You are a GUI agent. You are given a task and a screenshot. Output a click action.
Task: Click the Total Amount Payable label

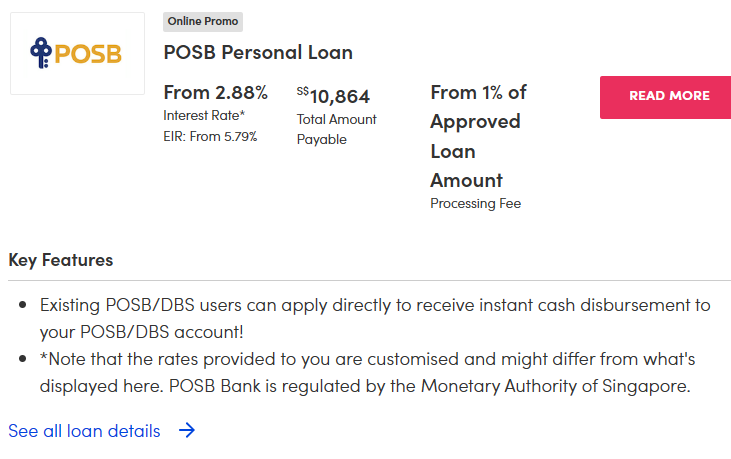tap(336, 129)
